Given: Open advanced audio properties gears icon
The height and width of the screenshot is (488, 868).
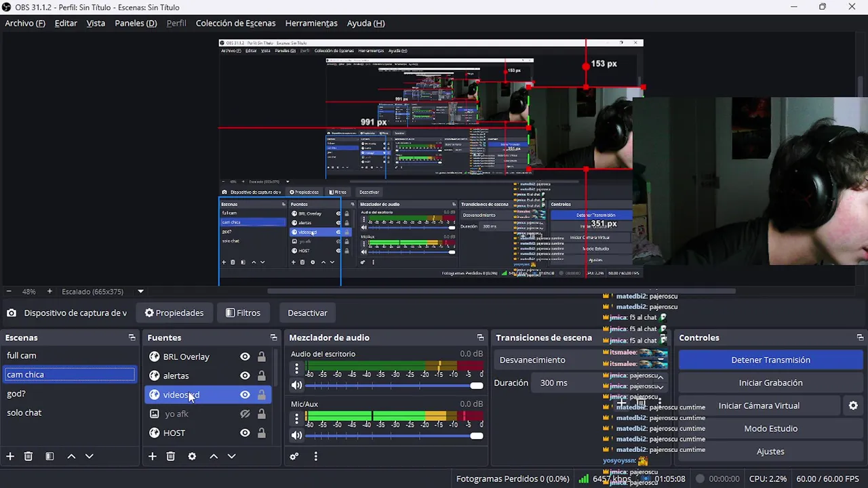Looking at the screenshot, I should 294,456.
